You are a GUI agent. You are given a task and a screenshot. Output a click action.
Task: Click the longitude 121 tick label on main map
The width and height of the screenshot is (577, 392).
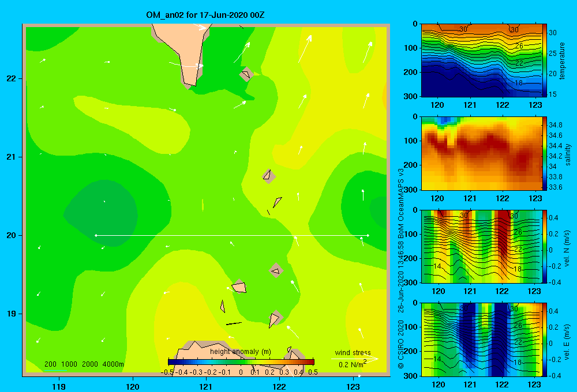pos(206,386)
